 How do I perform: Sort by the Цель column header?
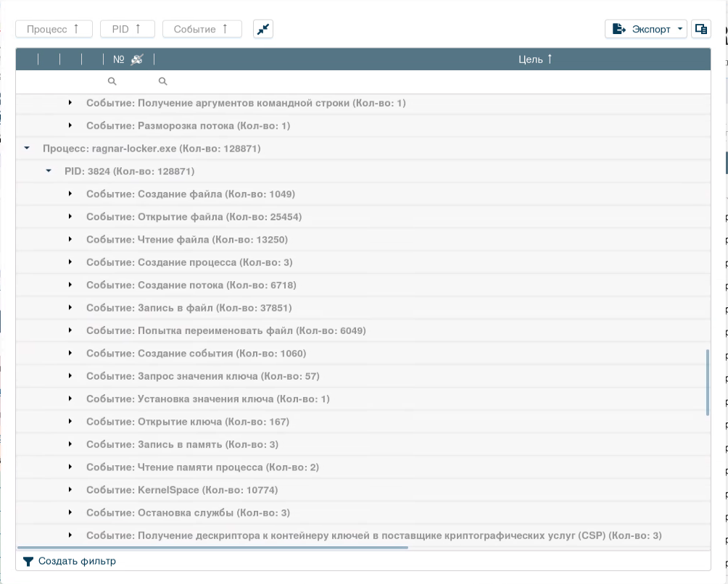[535, 59]
